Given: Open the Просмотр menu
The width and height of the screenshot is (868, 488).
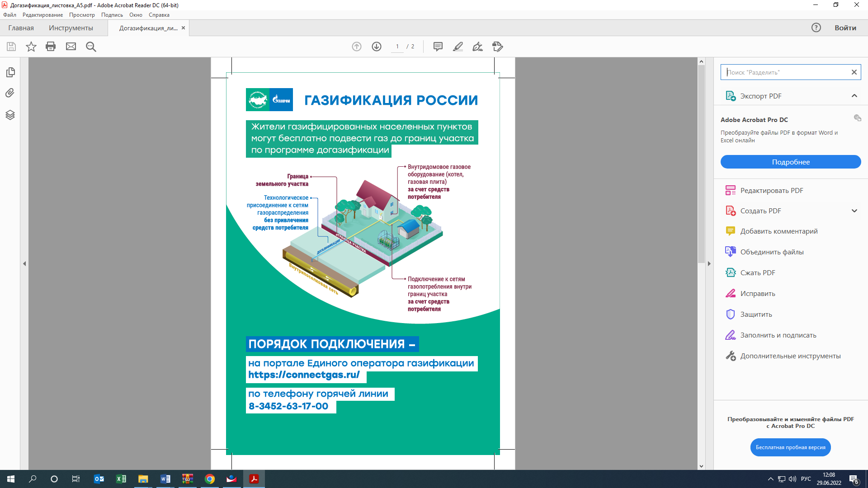Looking at the screenshot, I should (82, 15).
